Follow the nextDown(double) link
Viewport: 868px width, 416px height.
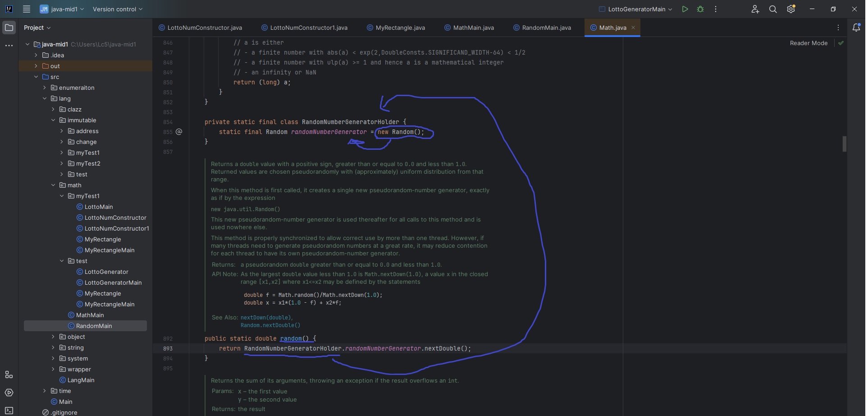tap(266, 318)
